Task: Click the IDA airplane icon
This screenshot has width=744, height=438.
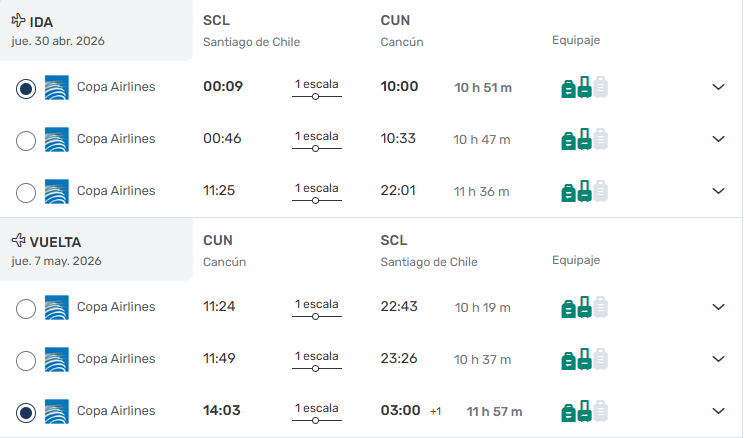Action: pos(18,21)
